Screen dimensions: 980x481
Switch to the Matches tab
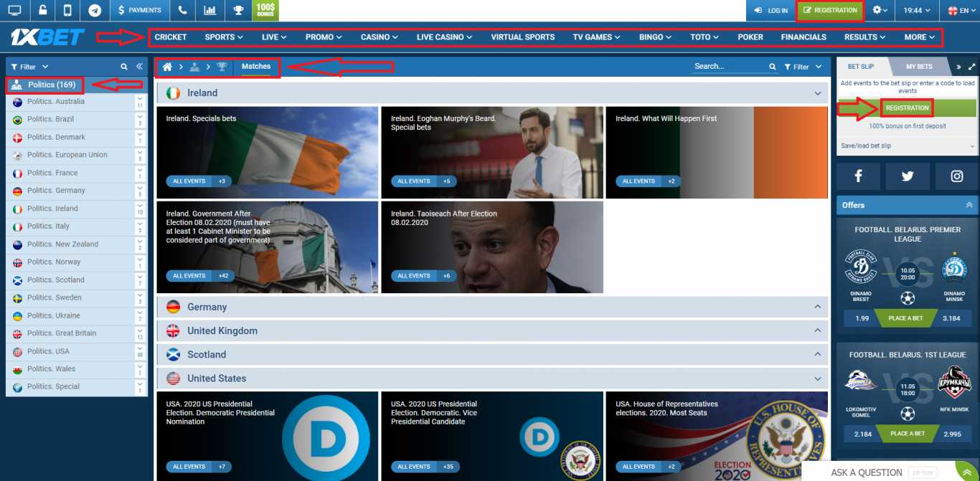[256, 67]
